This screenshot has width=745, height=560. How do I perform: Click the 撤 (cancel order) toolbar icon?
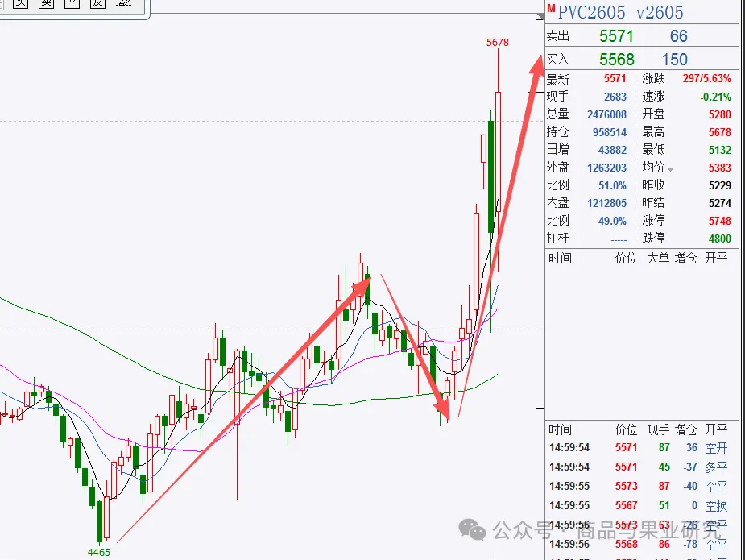[x=97, y=4]
